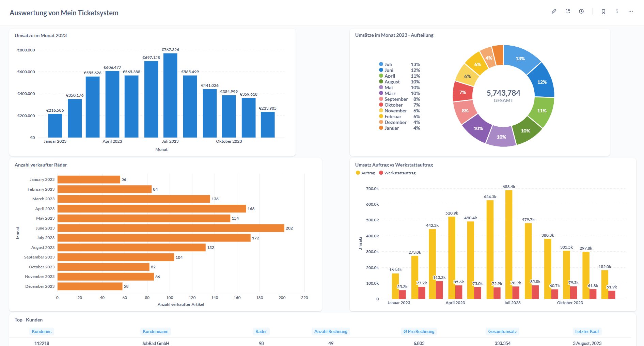Show dashboard info via the i icon
This screenshot has width=644, height=346.
click(617, 12)
